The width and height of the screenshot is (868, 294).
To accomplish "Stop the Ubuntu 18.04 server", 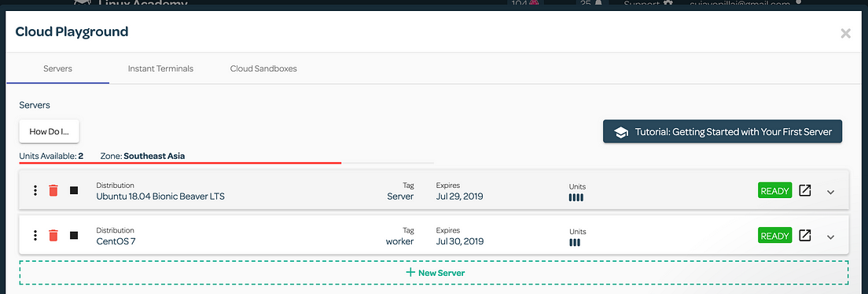I will [74, 190].
